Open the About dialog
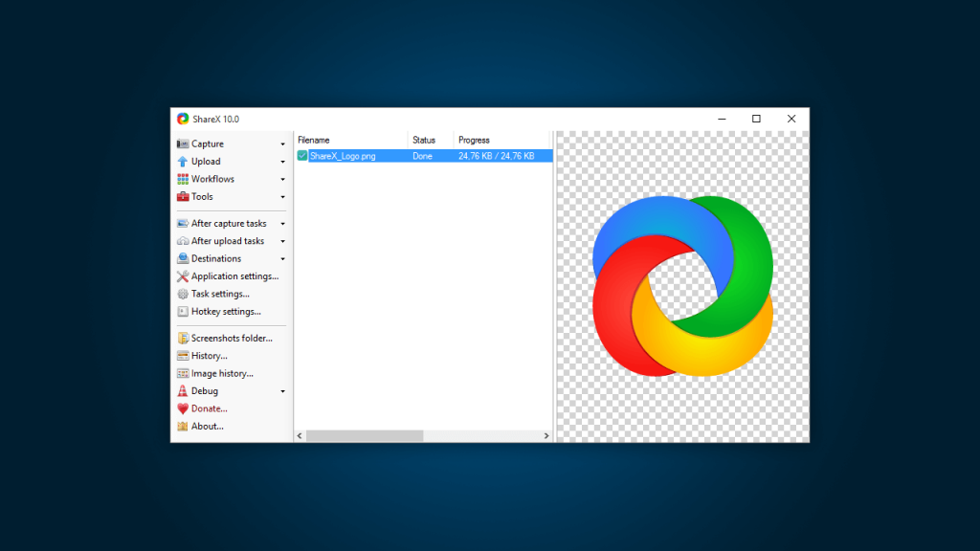 tap(207, 426)
